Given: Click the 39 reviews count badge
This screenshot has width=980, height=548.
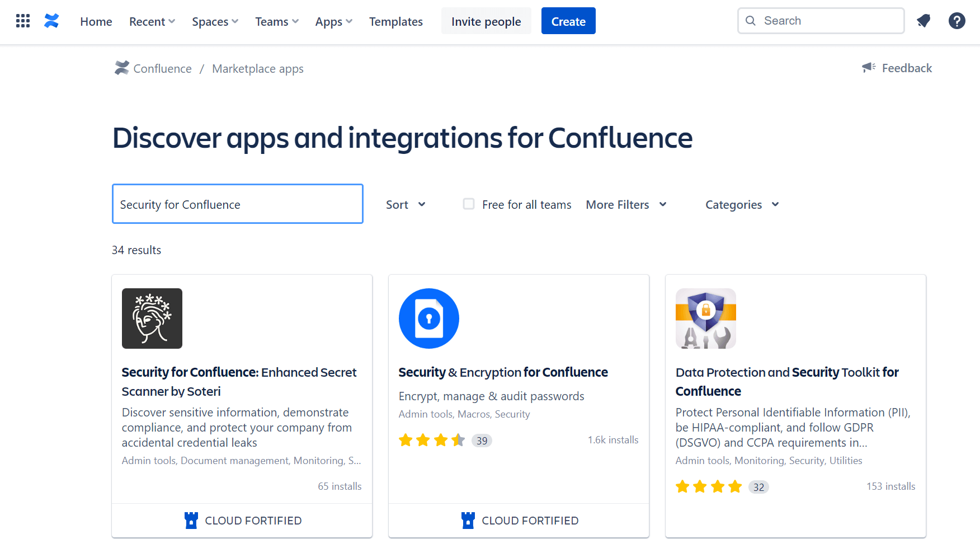Looking at the screenshot, I should (x=482, y=441).
